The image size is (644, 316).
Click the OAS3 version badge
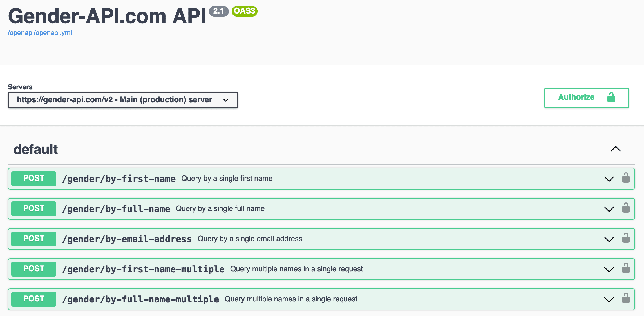tap(244, 11)
